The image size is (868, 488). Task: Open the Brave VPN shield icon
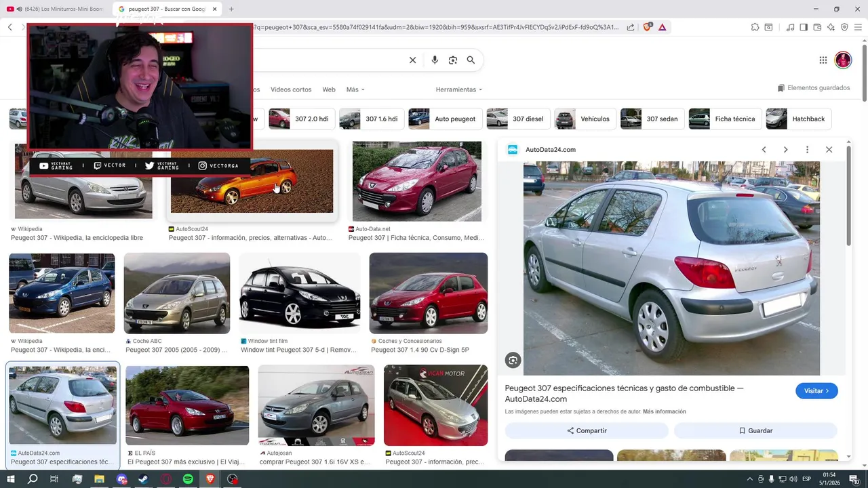844,27
